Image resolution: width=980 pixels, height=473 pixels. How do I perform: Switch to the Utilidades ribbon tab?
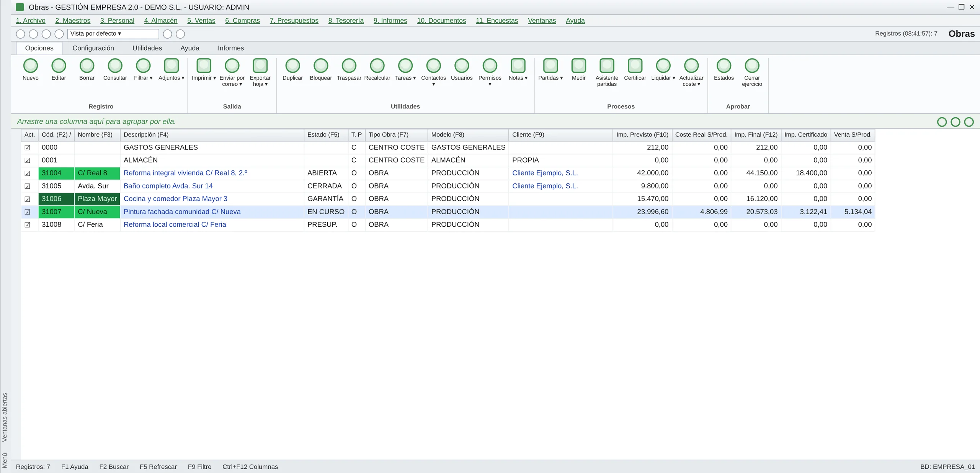[x=147, y=48]
